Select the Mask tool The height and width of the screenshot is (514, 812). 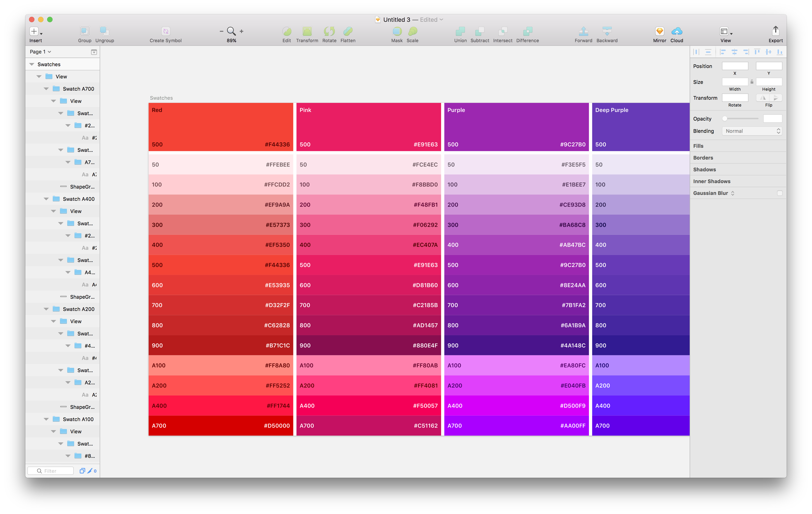[x=397, y=31]
